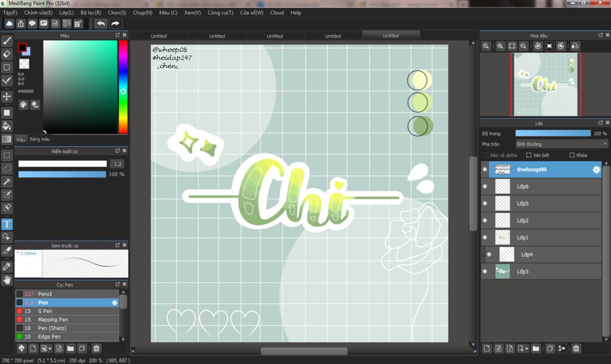611x364 pixels.
Task: Open the Chỉnh sửa(E) menu
Action: coord(38,13)
